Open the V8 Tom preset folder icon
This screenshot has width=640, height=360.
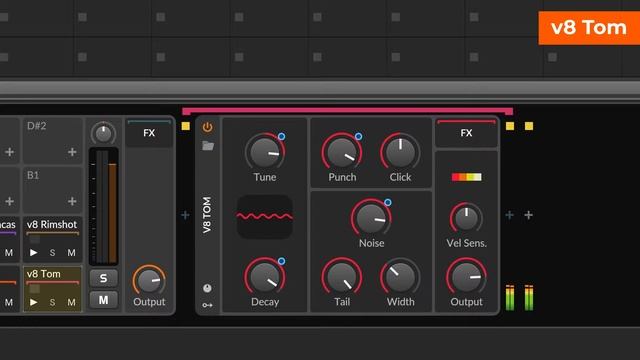tap(208, 145)
